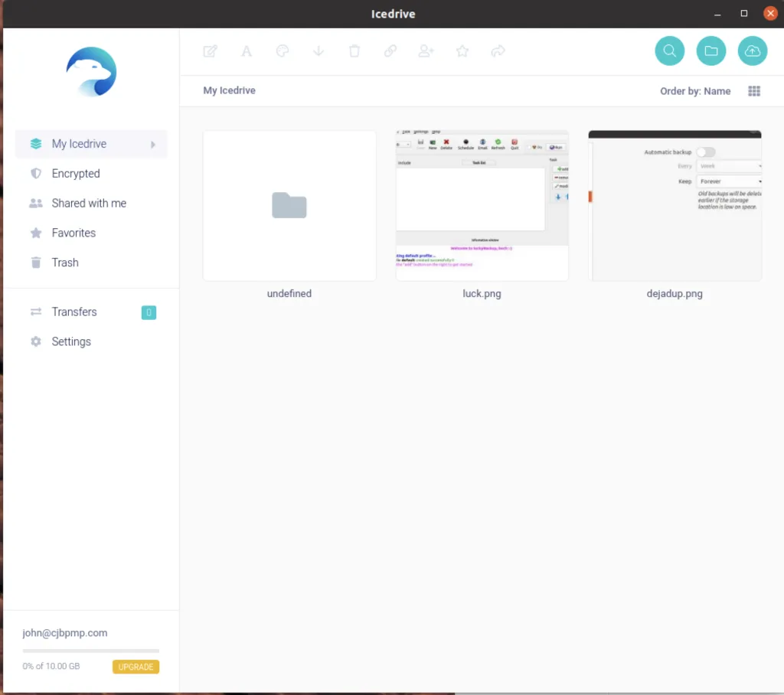Click the download arrow icon
The height and width of the screenshot is (695, 784).
[318, 51]
